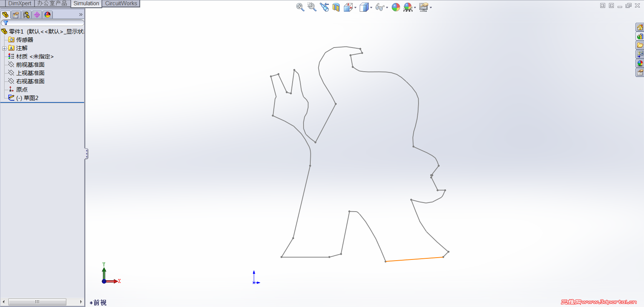This screenshot has width=644, height=307.
Task: Click the feature tree filter field
Action: click(x=42, y=23)
